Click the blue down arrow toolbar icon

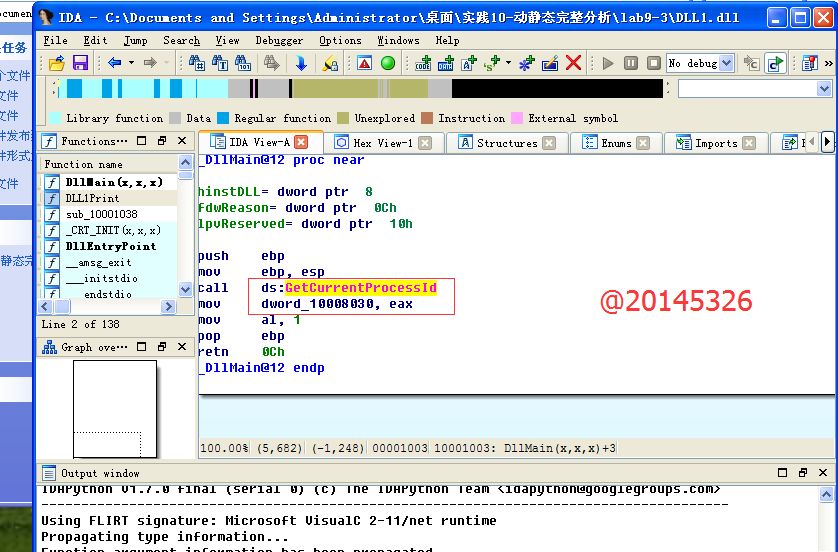pos(301,63)
